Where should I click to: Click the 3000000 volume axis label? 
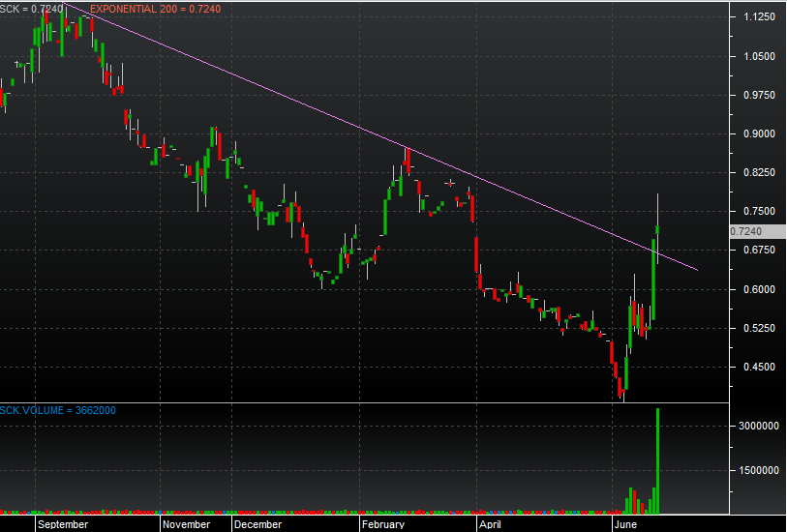756,426
